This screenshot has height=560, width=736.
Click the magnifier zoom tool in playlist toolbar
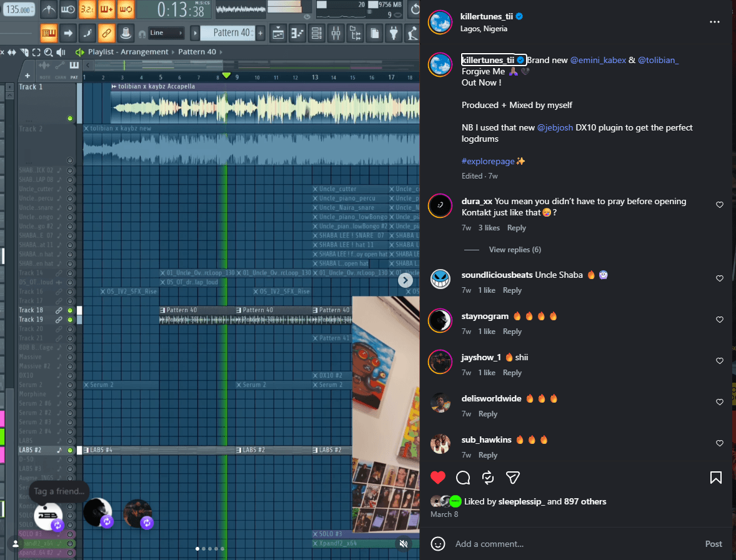point(48,52)
